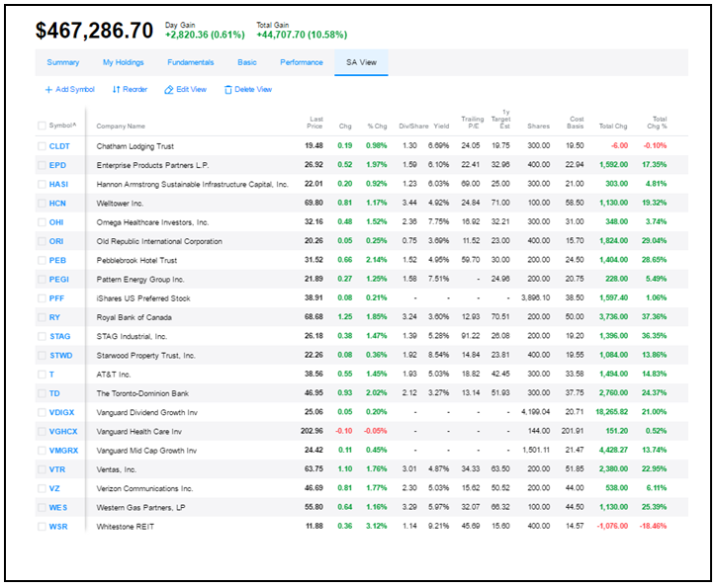Click the Whitestone REIT company name
This screenshot has width=718, height=588.
tap(125, 527)
